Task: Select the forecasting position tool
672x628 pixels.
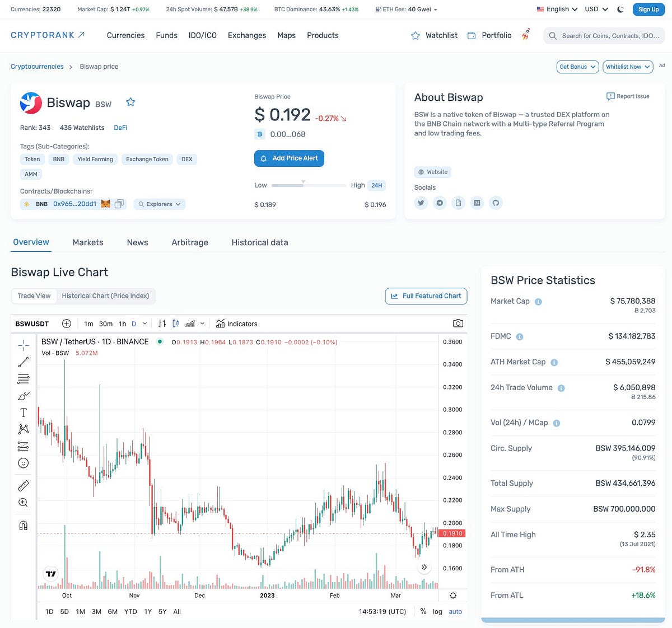Action: (x=24, y=446)
